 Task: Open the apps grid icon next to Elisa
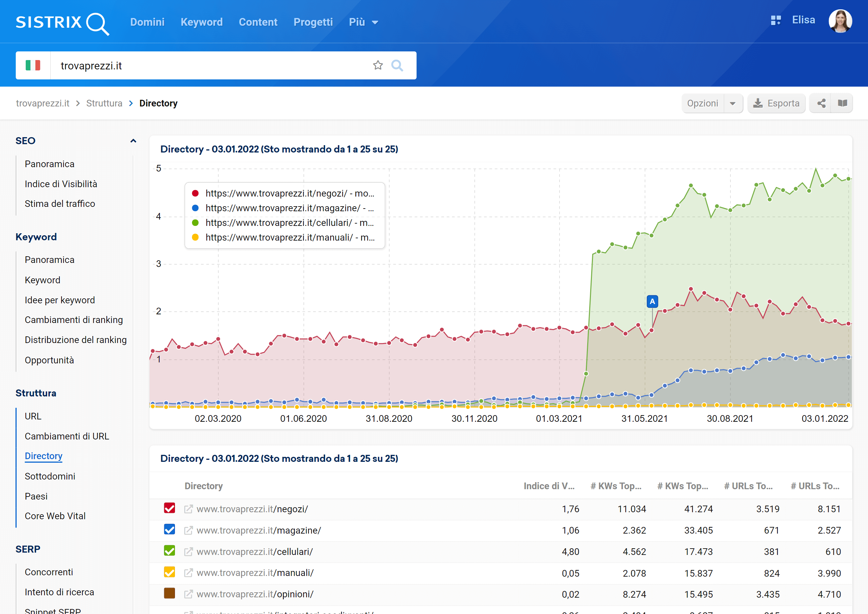click(776, 20)
